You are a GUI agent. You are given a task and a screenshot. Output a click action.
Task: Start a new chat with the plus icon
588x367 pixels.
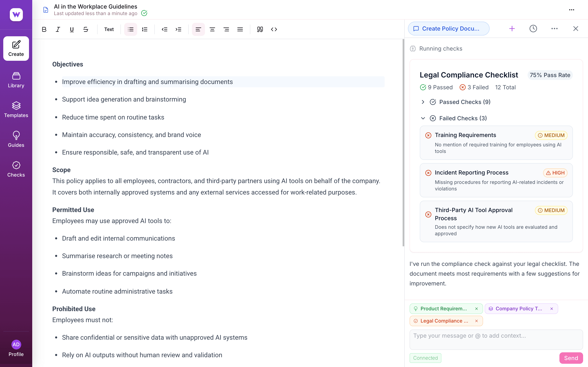(512, 28)
